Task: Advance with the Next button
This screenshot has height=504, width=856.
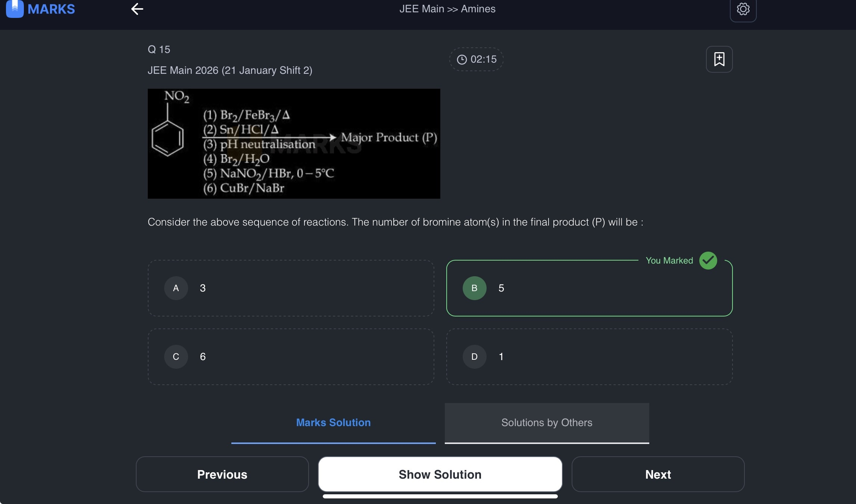Action: pyautogui.click(x=658, y=474)
